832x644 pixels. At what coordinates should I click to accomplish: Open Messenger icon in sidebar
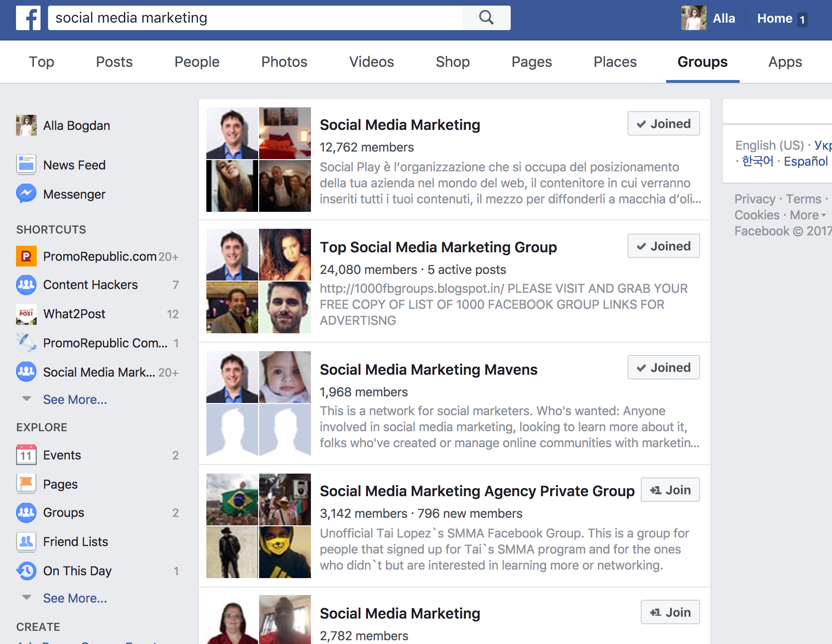(26, 194)
